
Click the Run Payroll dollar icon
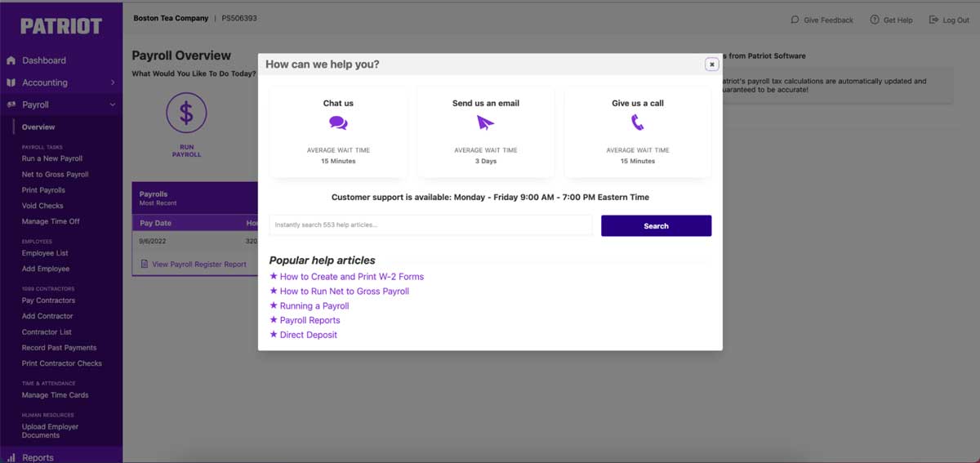point(186,114)
